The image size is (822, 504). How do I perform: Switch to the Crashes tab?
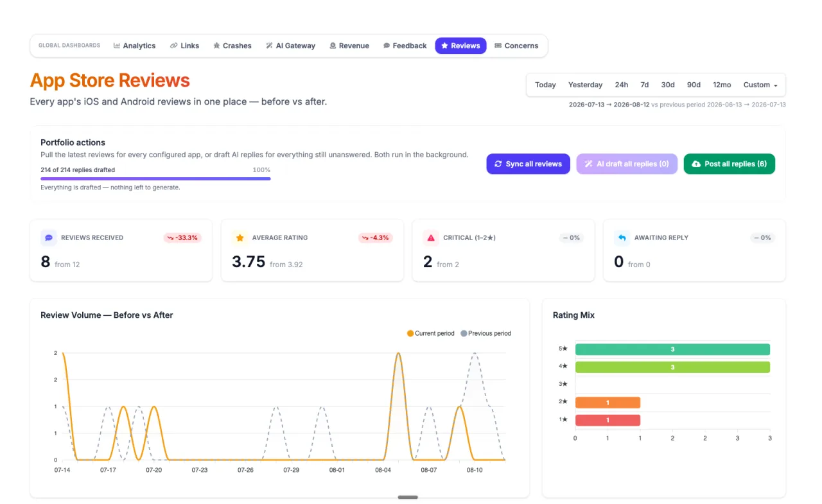click(x=232, y=46)
